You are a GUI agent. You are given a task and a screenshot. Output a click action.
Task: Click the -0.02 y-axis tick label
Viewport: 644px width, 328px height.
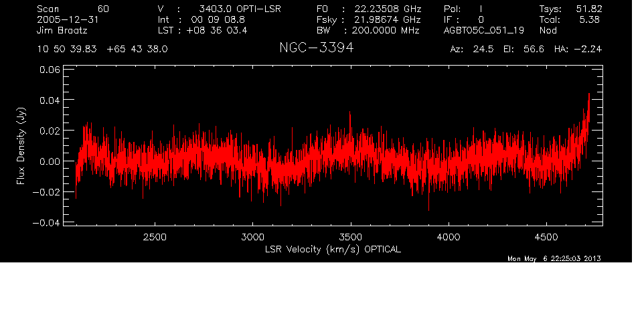46,192
